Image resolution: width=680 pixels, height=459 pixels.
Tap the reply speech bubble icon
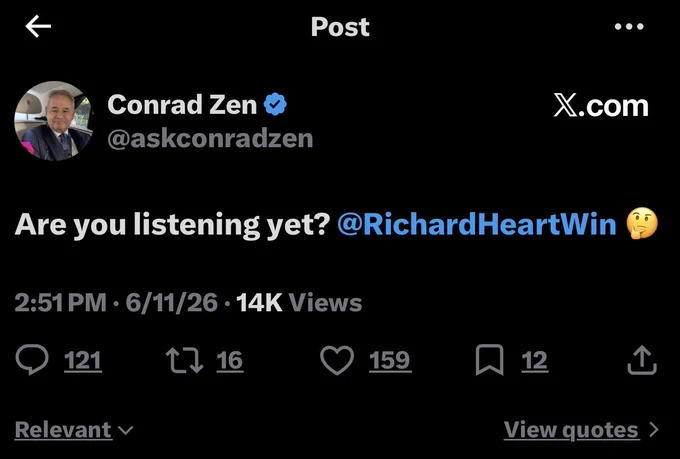tap(32, 360)
